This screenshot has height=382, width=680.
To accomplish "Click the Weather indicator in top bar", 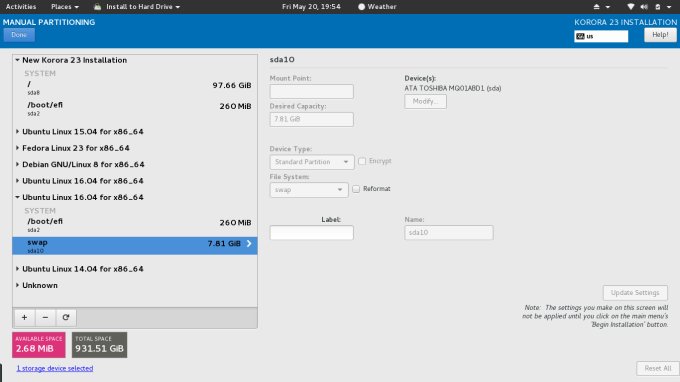I will tap(377, 7).
